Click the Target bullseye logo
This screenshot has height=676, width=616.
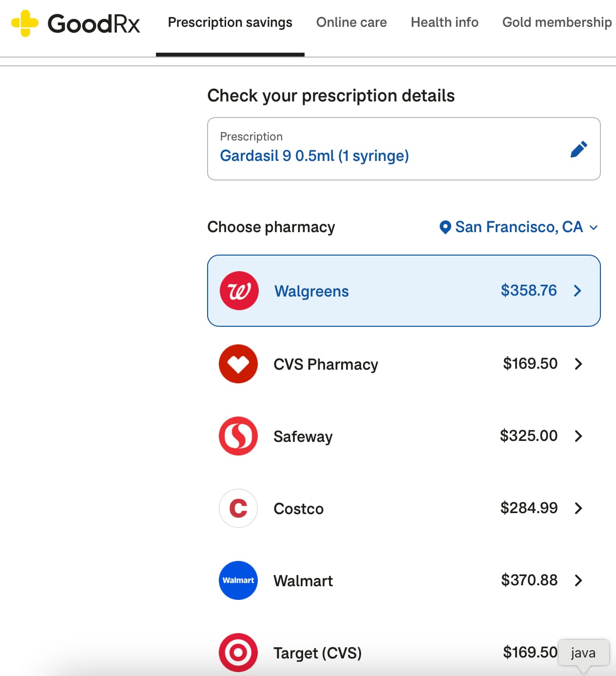click(x=238, y=653)
